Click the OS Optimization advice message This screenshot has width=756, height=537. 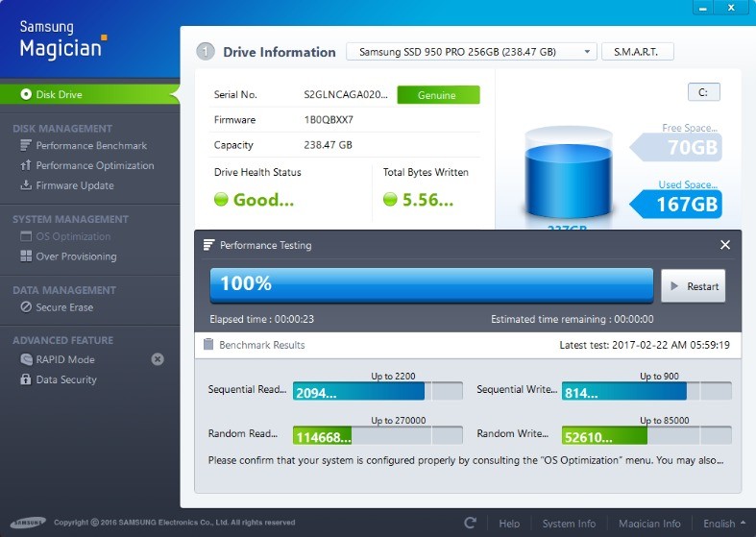(x=466, y=460)
